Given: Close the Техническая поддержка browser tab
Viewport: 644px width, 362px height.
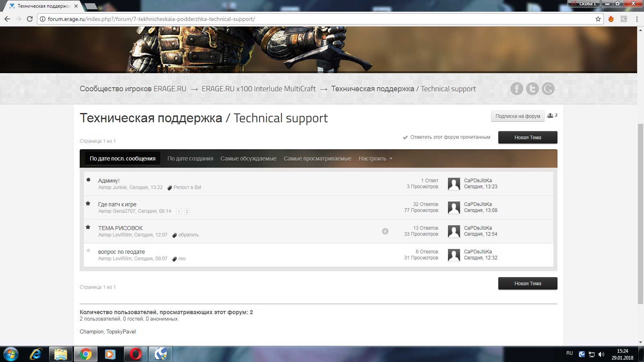Looking at the screenshot, I should click(76, 6).
